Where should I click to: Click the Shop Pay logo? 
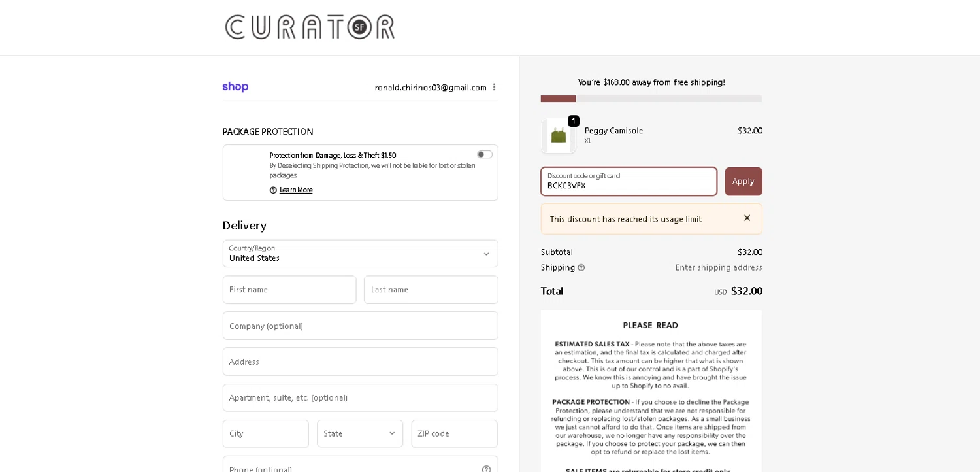click(x=235, y=87)
